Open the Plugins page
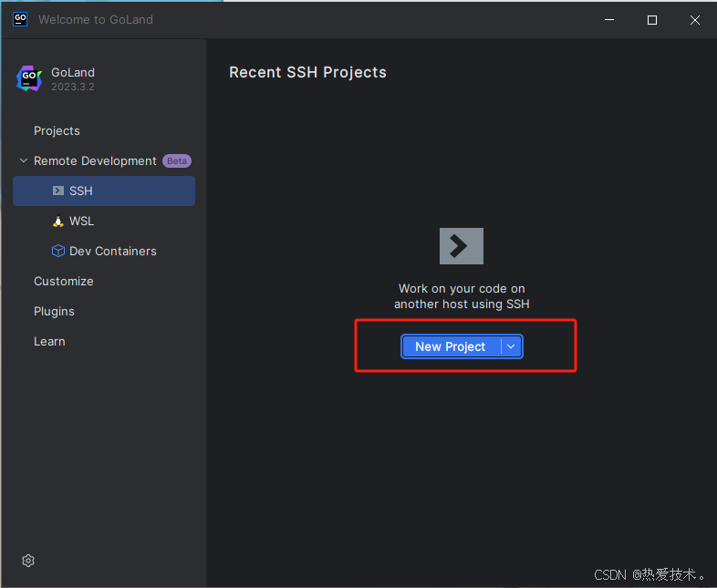Screen dimensions: 717x588 click(x=54, y=311)
